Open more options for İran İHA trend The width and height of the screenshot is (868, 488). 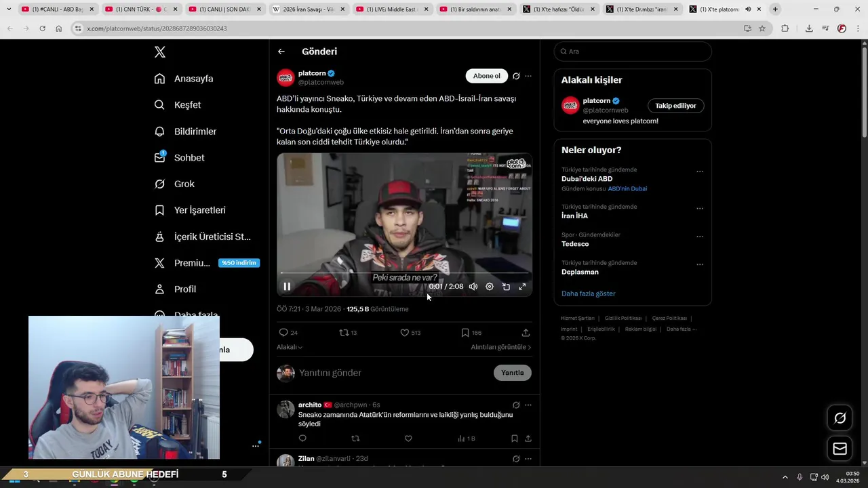pyautogui.click(x=700, y=208)
